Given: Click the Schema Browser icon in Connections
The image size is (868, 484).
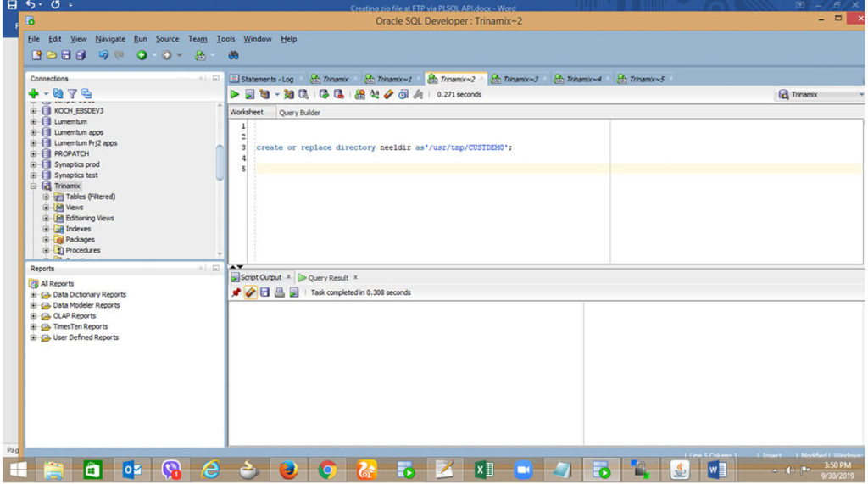Looking at the screenshot, I should 86,93.
